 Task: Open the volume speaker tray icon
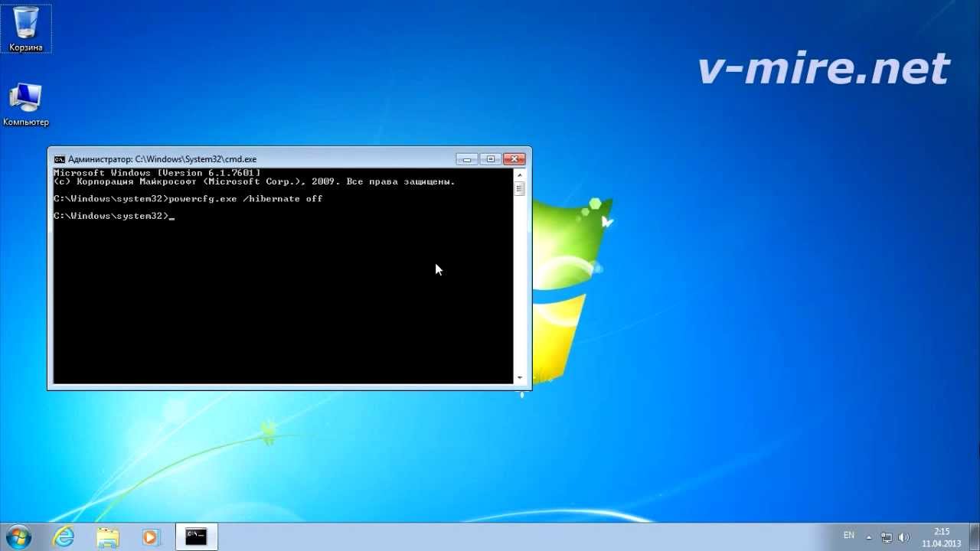point(904,537)
